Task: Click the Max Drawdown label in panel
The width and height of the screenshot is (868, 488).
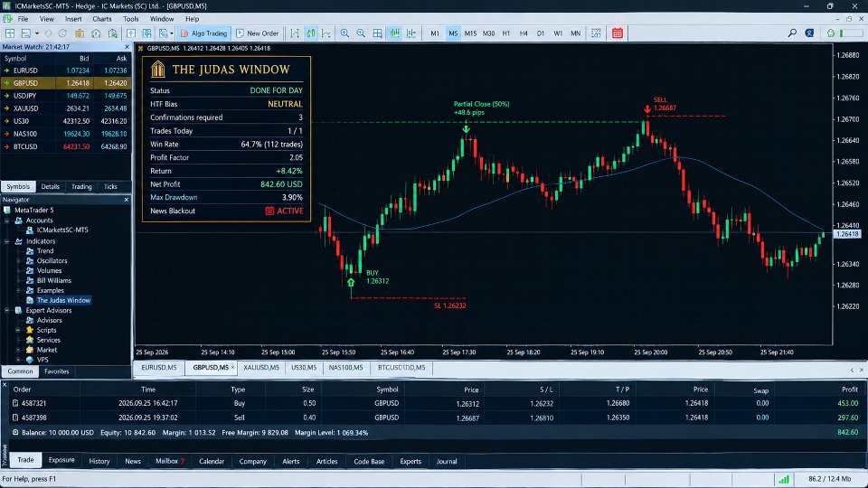Action: pyautogui.click(x=174, y=198)
